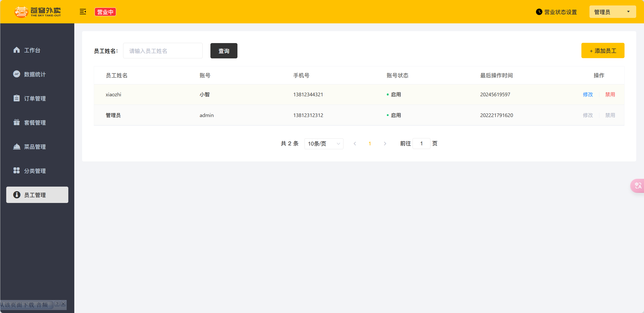Image resolution: width=644 pixels, height=313 pixels.
Task: Close the audio download bar
Action: (x=63, y=304)
